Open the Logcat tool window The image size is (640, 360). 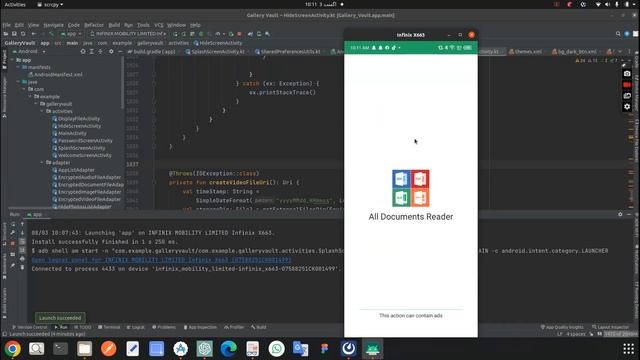point(136,327)
